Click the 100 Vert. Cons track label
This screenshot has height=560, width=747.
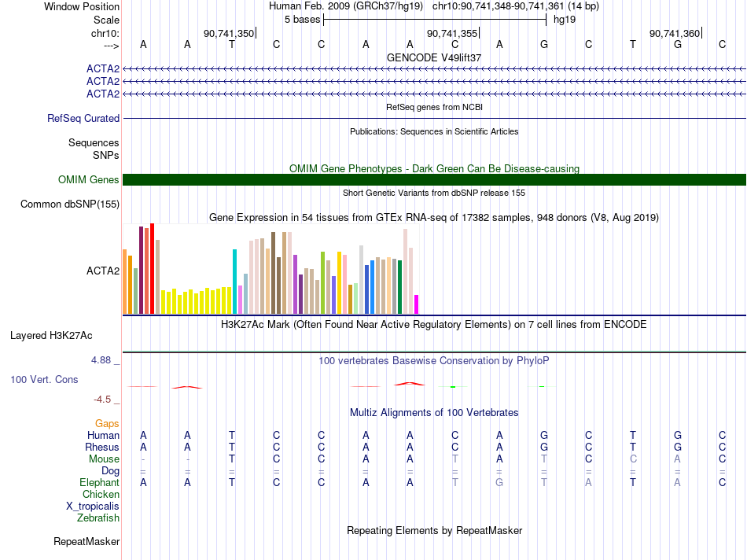[44, 379]
